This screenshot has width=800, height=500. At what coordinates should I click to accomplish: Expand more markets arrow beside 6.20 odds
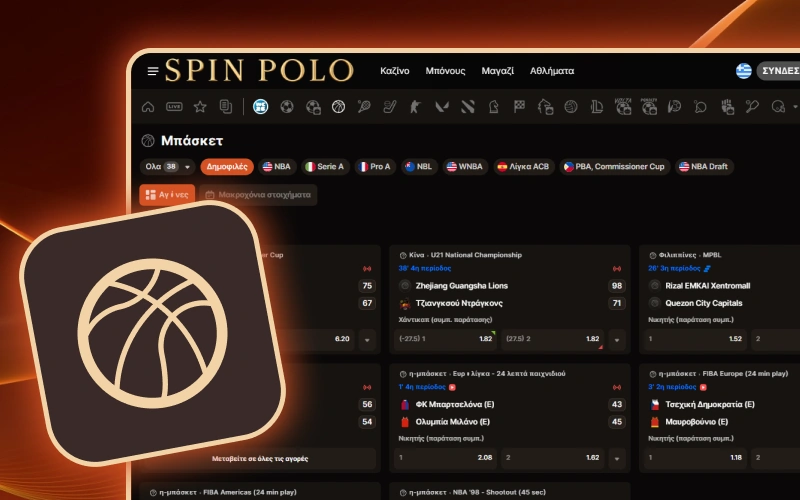[x=367, y=340]
